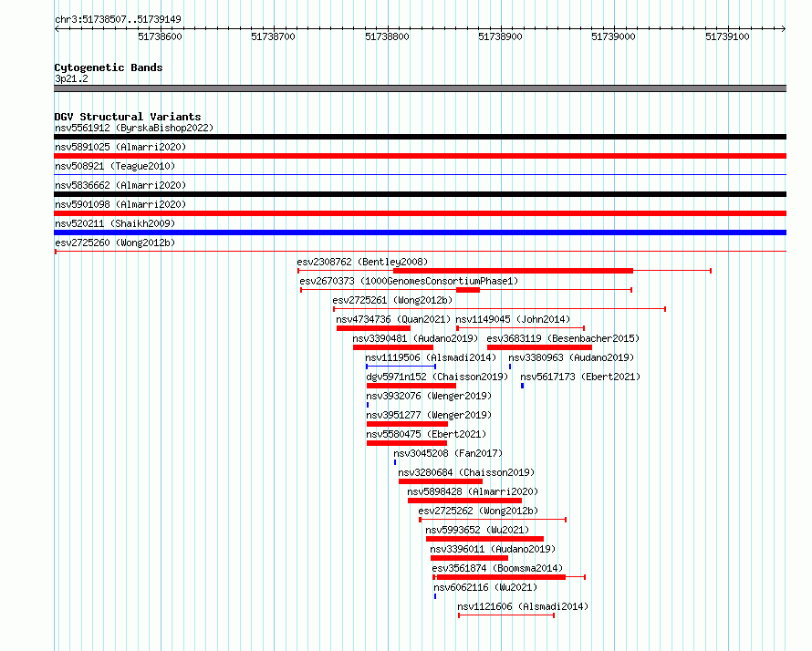Click the 3p21.2 band label
Image resolution: width=812 pixels, height=651 pixels.
point(71,79)
